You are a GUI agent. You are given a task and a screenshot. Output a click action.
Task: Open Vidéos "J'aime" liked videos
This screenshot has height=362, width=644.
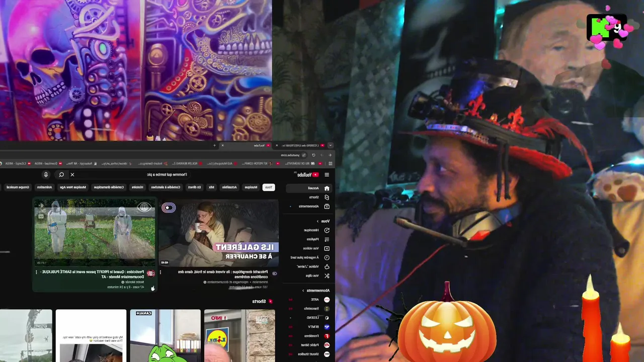pyautogui.click(x=308, y=266)
